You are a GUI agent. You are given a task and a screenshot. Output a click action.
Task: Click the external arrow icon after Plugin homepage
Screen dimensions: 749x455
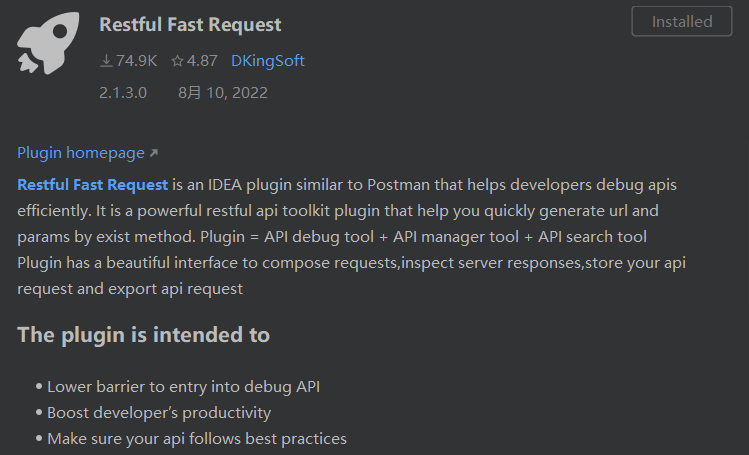(154, 153)
